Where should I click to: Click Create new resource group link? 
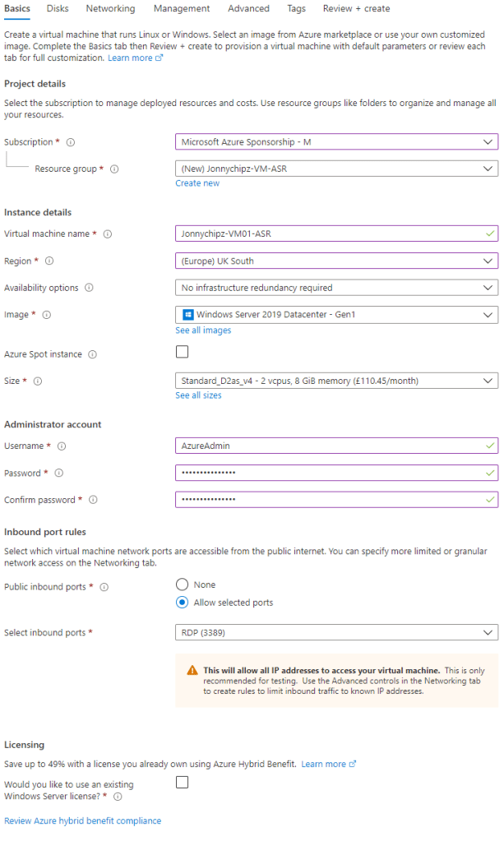[x=197, y=183]
